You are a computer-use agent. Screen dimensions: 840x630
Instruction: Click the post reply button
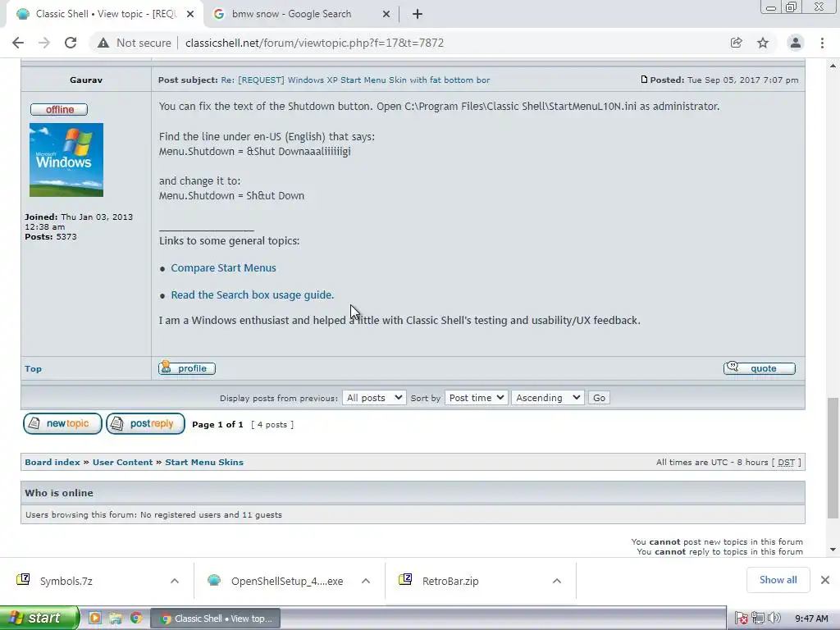pyautogui.click(x=145, y=424)
